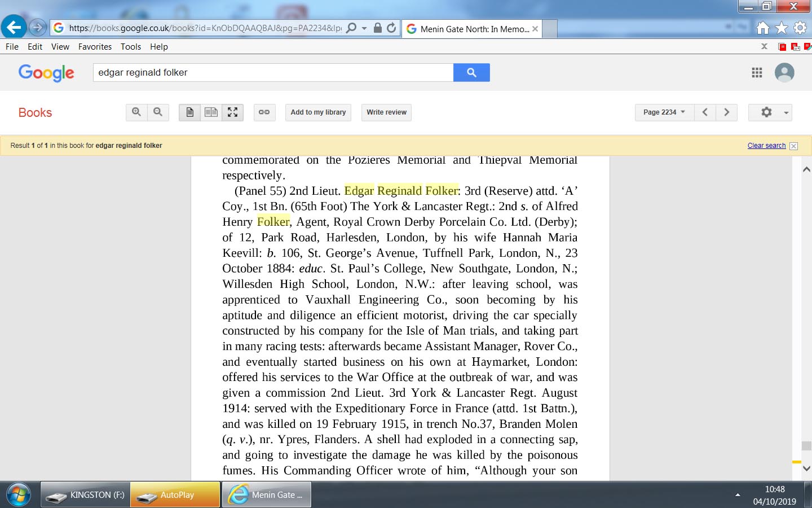812x508 pixels.
Task: Dismiss the search results bar with X
Action: (793, 146)
